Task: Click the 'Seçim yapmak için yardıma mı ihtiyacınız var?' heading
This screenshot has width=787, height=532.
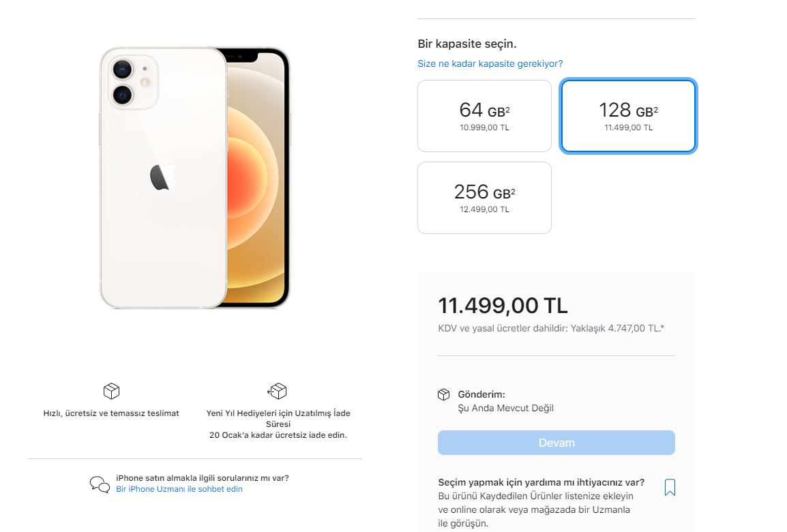Action: click(x=541, y=482)
